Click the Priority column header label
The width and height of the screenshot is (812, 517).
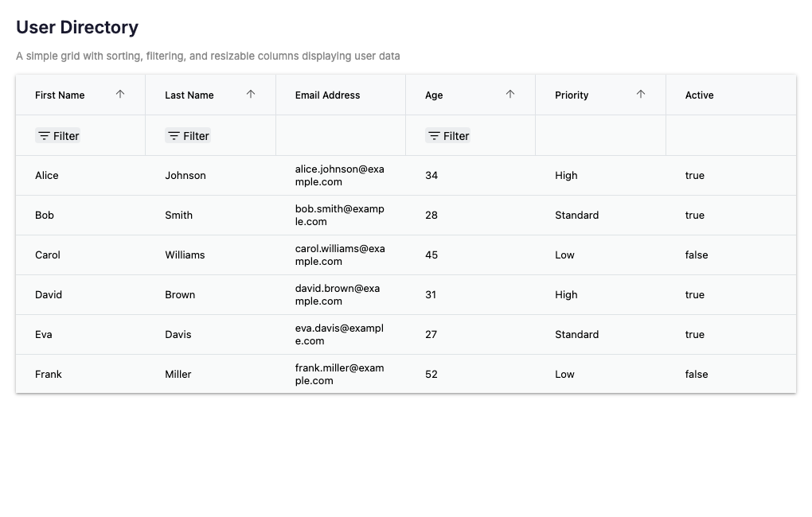[x=572, y=95]
